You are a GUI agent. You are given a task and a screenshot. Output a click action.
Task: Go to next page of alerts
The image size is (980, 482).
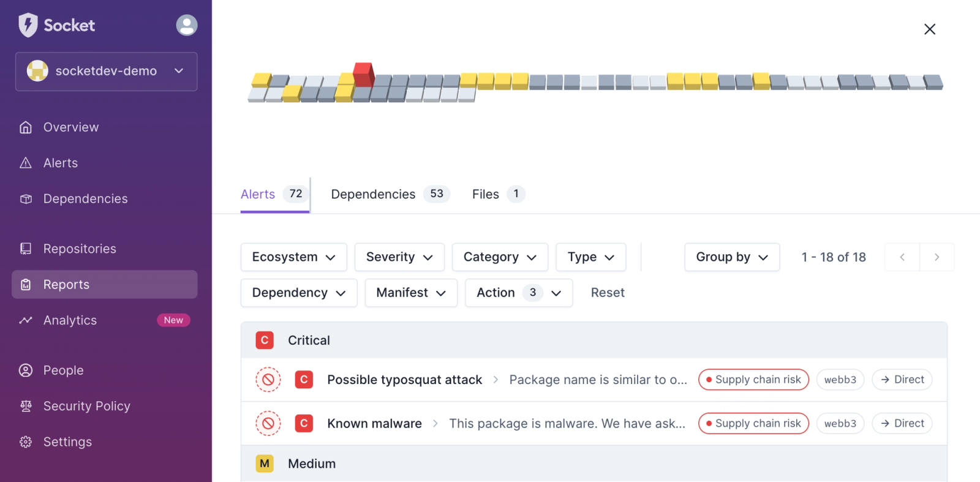(936, 257)
